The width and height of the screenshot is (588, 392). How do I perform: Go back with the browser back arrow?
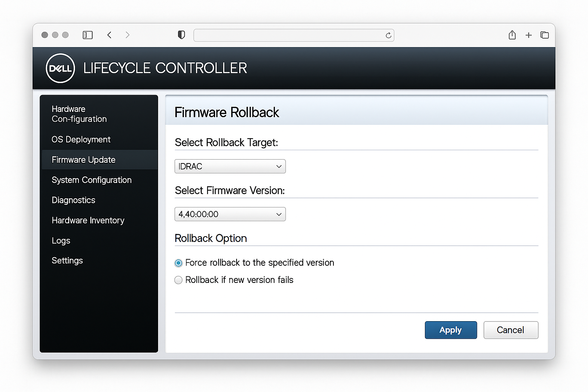click(109, 35)
